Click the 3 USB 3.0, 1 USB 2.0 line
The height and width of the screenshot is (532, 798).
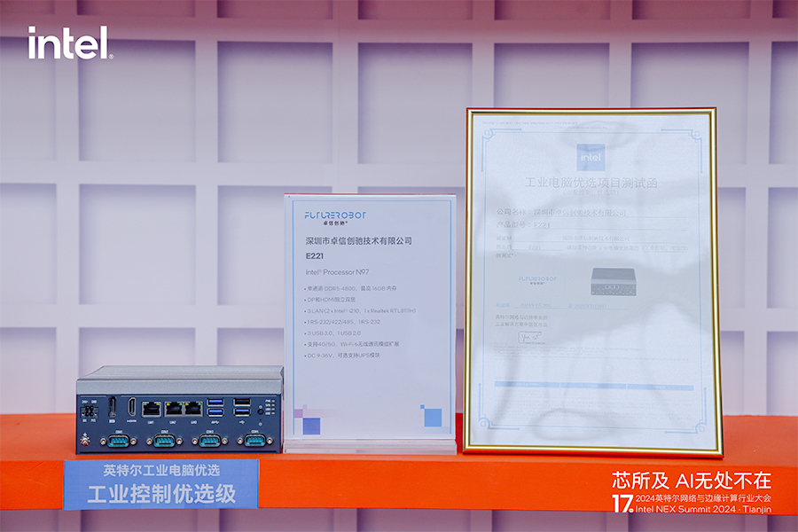coord(332,333)
